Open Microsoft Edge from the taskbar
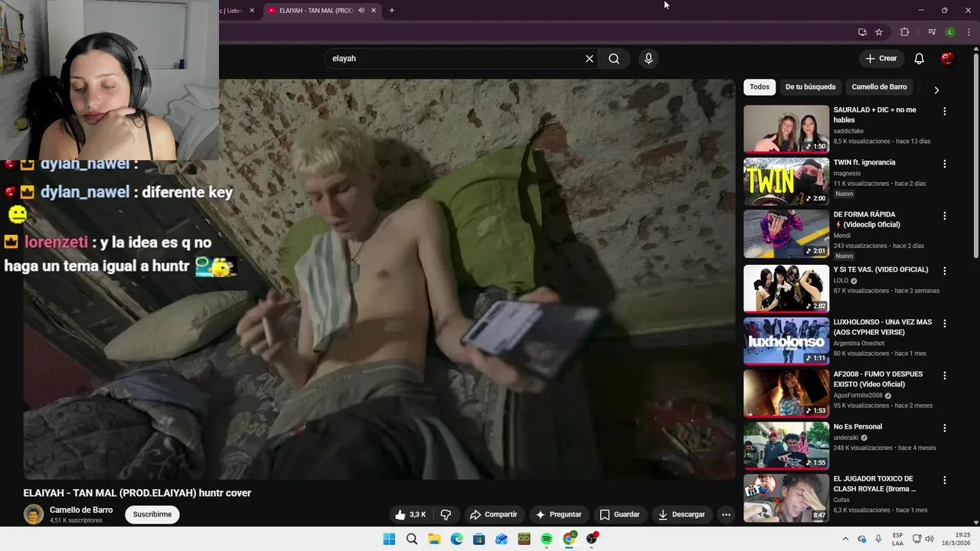Screen dimensions: 980x551 point(456,539)
